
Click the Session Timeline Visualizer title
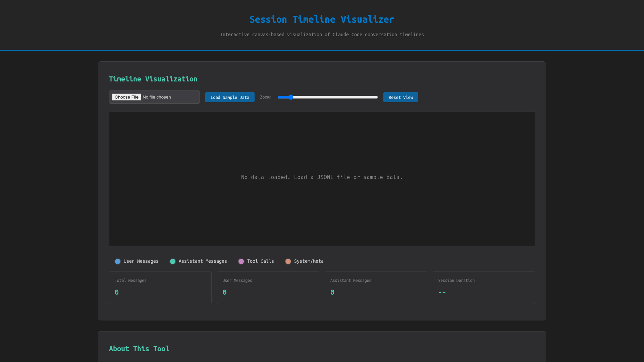[322, 19]
